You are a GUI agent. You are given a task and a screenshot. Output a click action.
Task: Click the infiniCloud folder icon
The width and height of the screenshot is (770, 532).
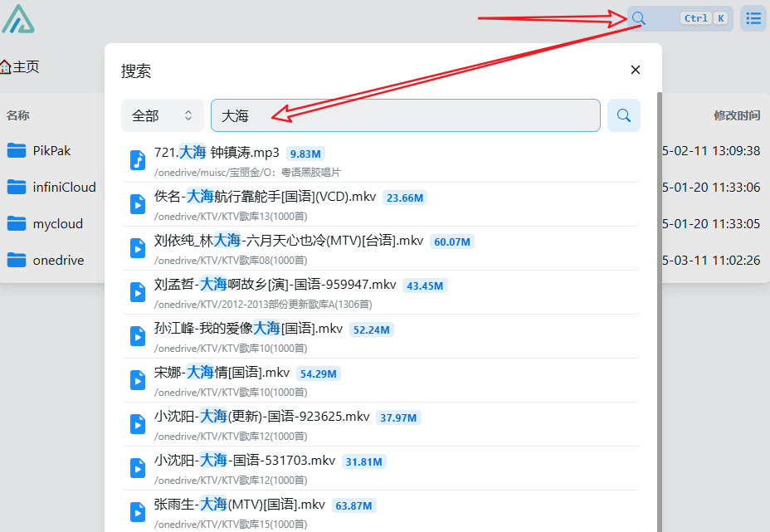pos(17,187)
